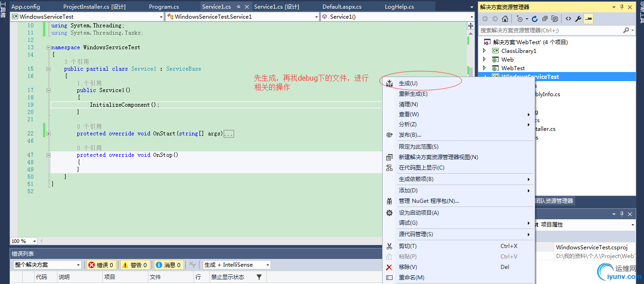Click the search magnifier icon in Solution Explorer

click(626, 30)
